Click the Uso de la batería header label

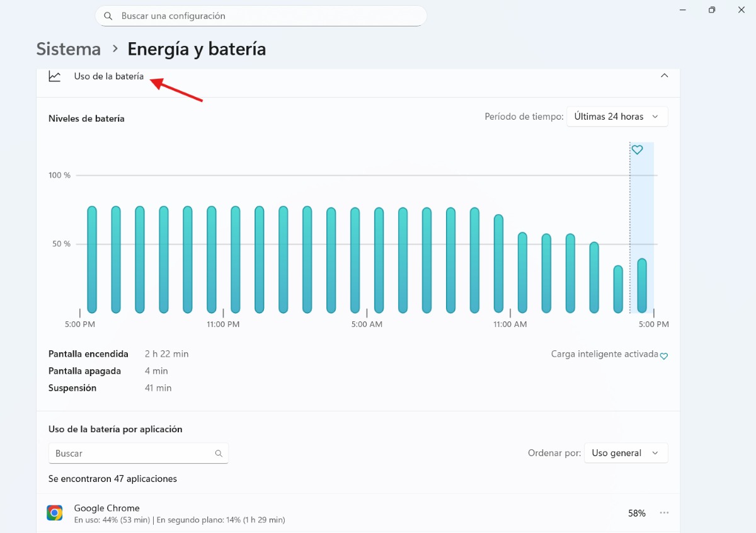coord(109,76)
